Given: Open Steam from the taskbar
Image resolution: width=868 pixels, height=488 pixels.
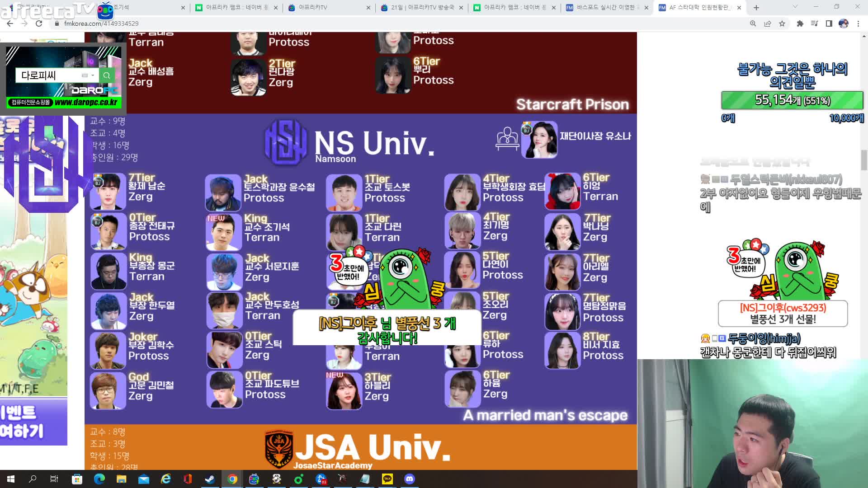Looking at the screenshot, I should click(210, 479).
